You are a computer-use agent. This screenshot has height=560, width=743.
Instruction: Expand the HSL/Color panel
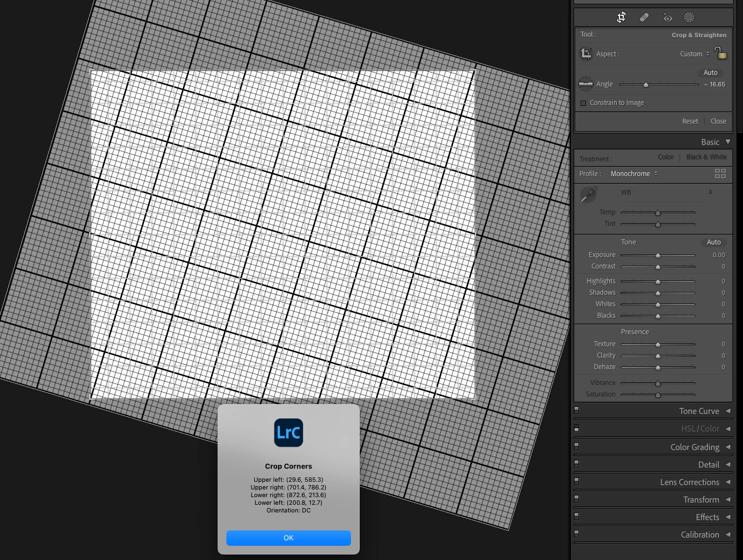coord(728,429)
